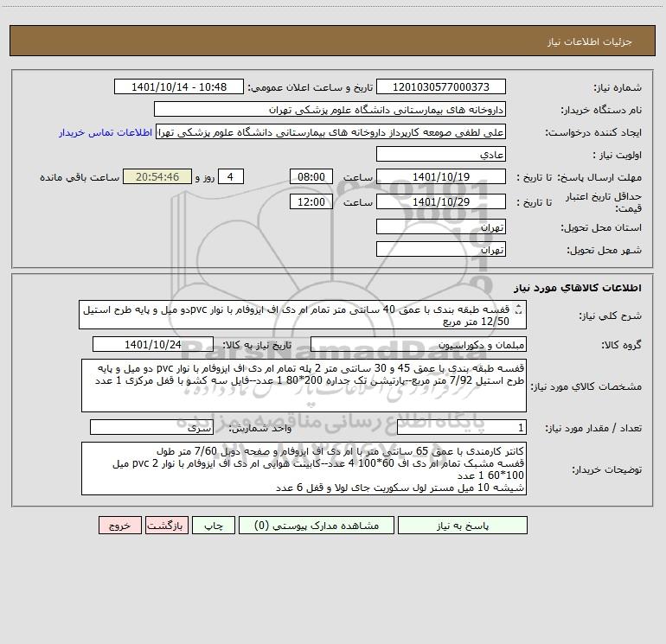Click the ساعت باقی مانده label
This screenshot has width=666, height=644.
coord(80,177)
